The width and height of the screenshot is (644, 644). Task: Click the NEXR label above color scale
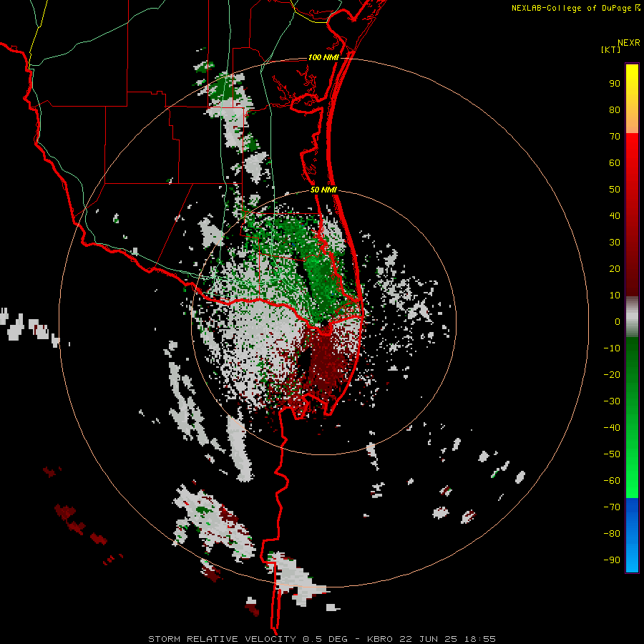pos(629,43)
